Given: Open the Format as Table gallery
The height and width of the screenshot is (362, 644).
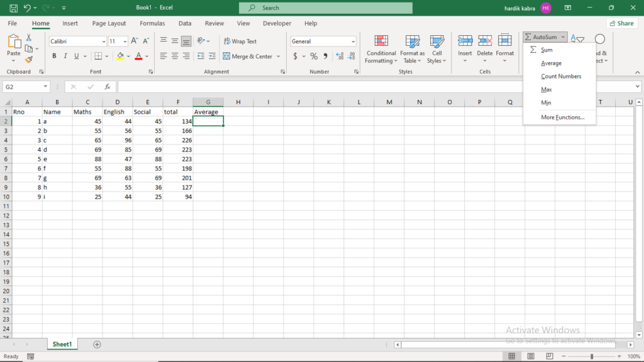Looking at the screenshot, I should (412, 49).
